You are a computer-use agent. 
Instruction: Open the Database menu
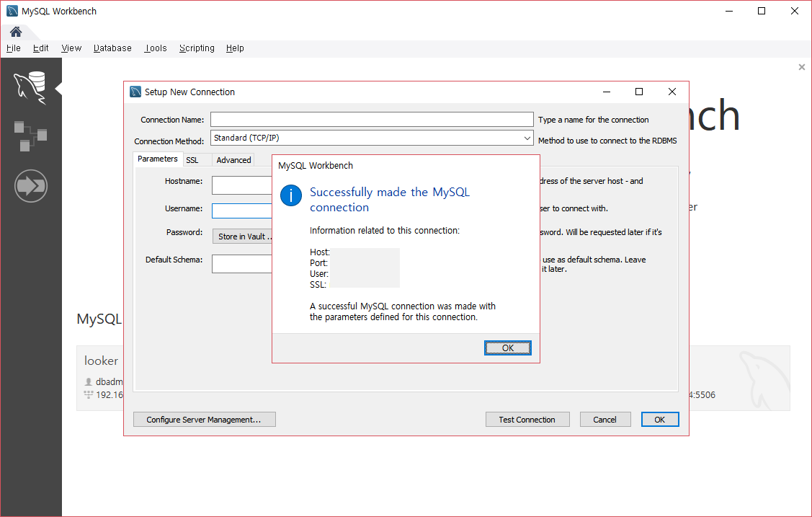112,48
